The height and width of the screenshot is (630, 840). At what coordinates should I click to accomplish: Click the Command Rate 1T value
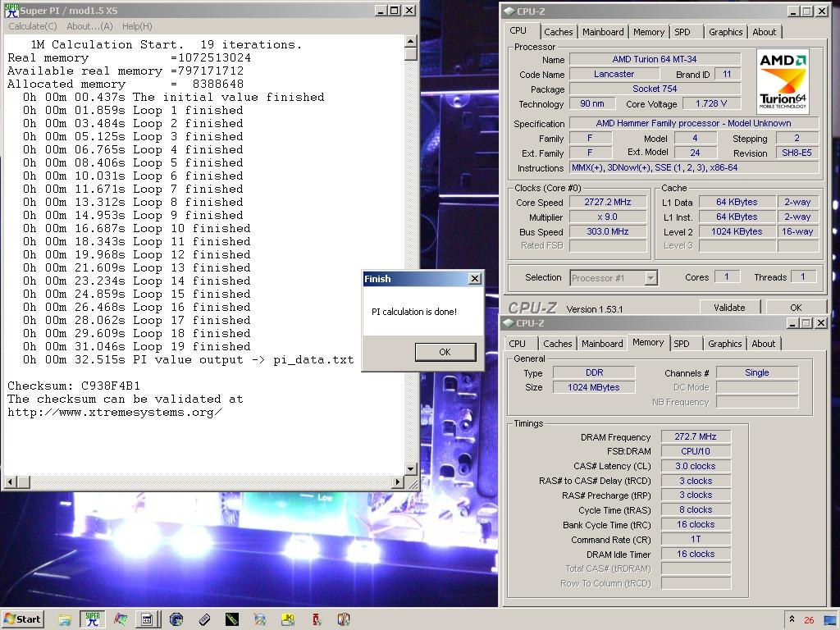click(696, 540)
